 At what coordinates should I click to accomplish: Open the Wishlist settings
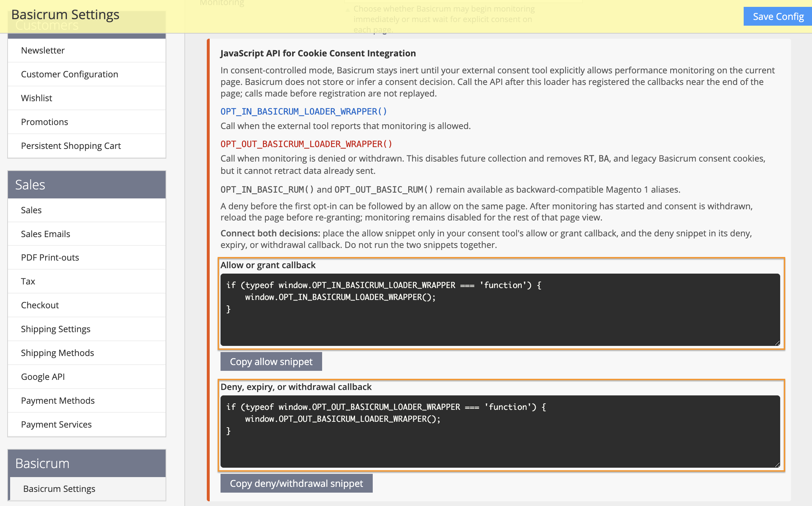(87, 98)
